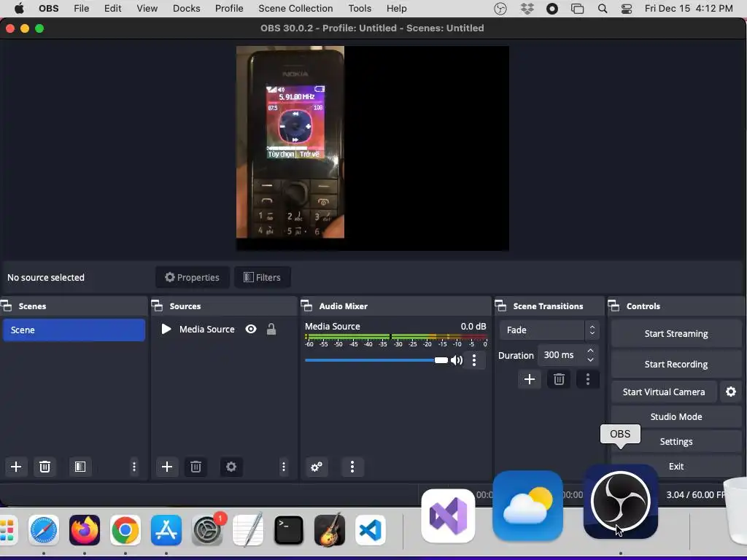This screenshot has width=747, height=560.
Task: Mute Media Source speaker icon
Action: coord(457,360)
